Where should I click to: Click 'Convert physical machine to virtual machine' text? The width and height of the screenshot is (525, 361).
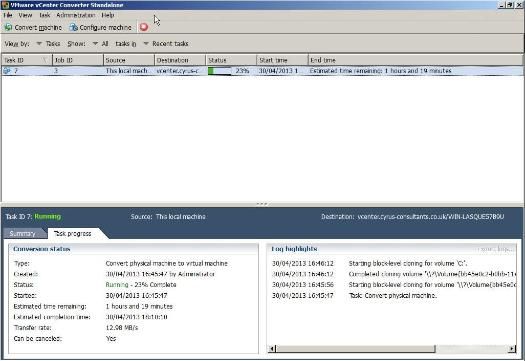(x=166, y=263)
